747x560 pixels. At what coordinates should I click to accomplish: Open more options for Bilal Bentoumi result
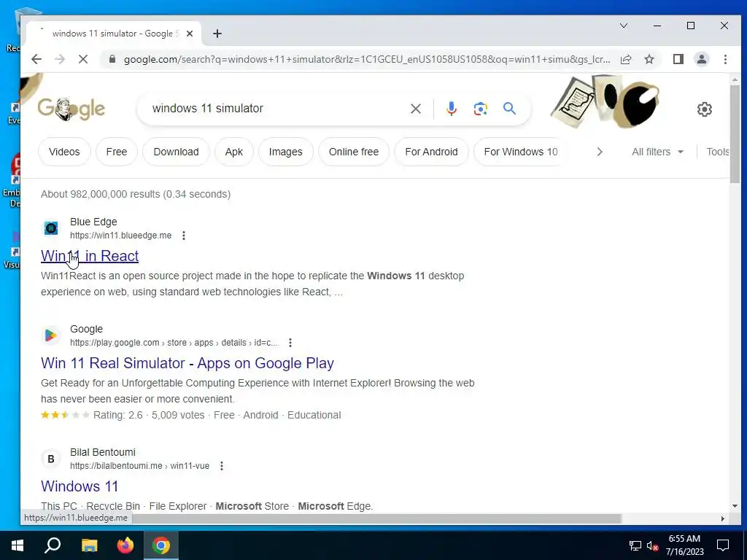pos(222,466)
